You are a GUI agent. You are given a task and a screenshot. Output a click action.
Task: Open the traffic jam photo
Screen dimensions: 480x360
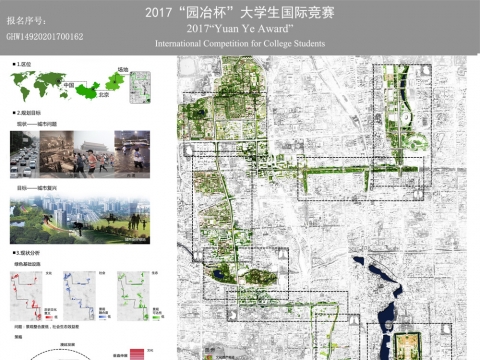click(25, 154)
